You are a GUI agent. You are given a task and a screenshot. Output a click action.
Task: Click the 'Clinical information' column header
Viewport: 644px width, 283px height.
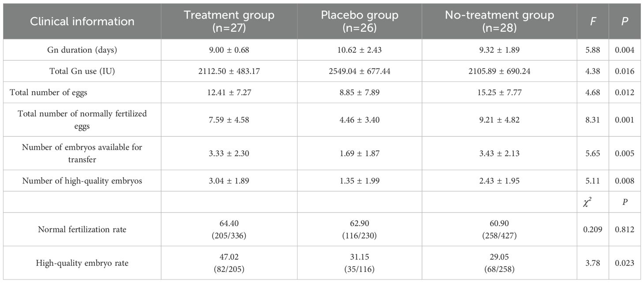(x=82, y=21)
